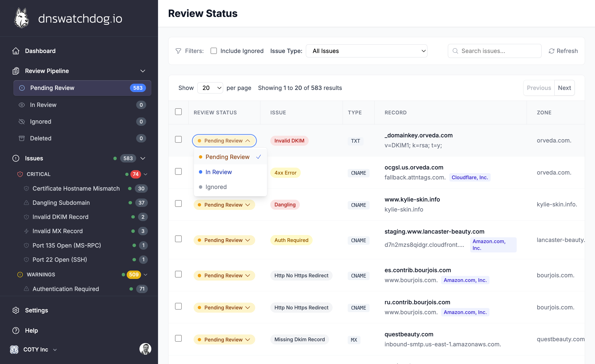Collapse the WARNINGS group chevron
Viewport: 595px width, 364px height.
(145, 275)
